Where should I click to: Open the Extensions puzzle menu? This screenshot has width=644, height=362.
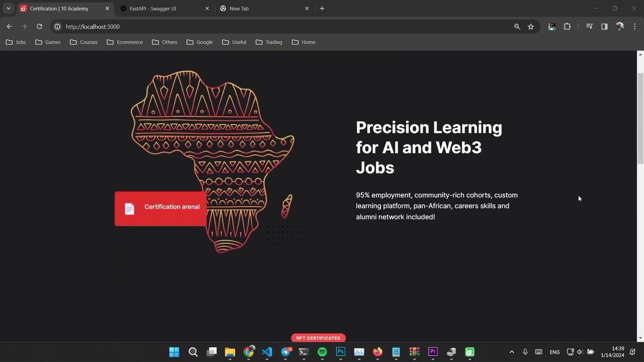[x=567, y=27]
